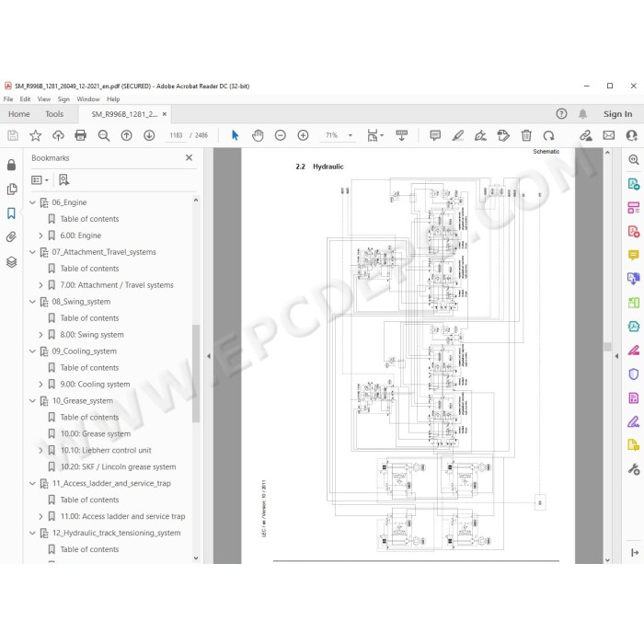Screen dimensions: 644x644
Task: Click the trash delete icon
Action: coord(526,135)
